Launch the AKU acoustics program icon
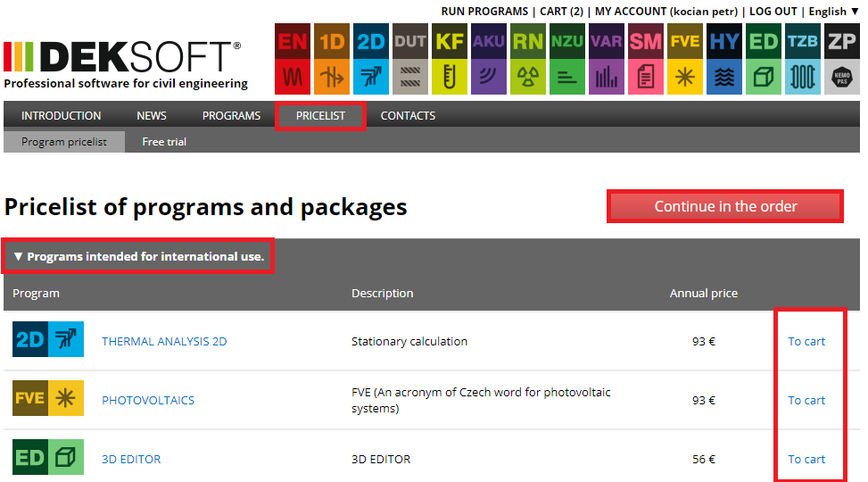Screen dimensions: 868x482 click(489, 59)
